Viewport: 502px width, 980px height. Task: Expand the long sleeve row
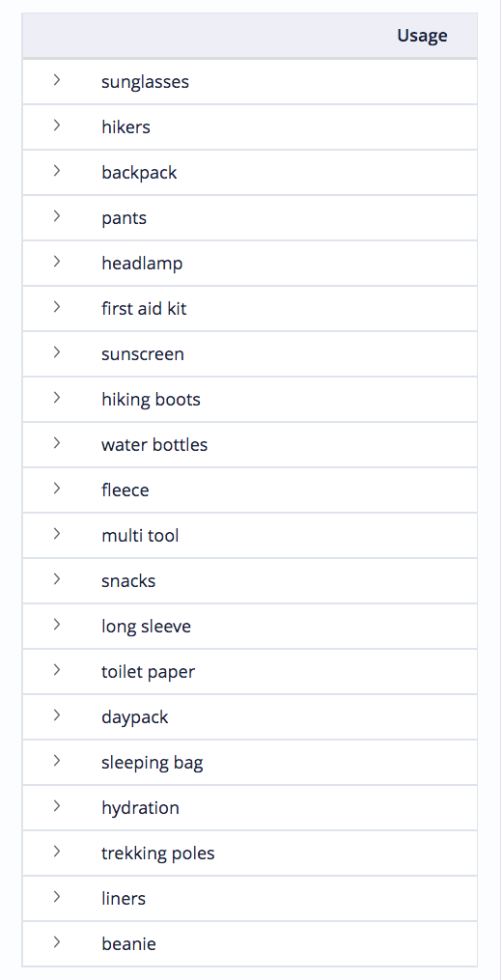pos(57,624)
